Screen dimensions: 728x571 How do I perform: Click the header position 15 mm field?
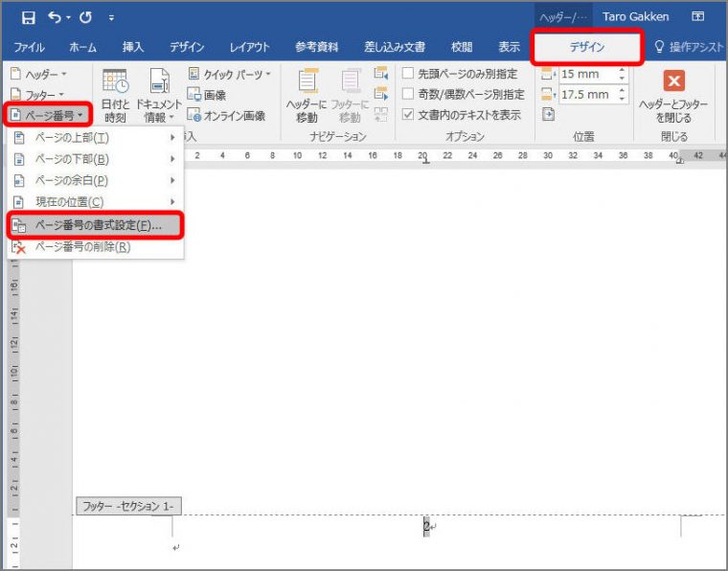(587, 74)
